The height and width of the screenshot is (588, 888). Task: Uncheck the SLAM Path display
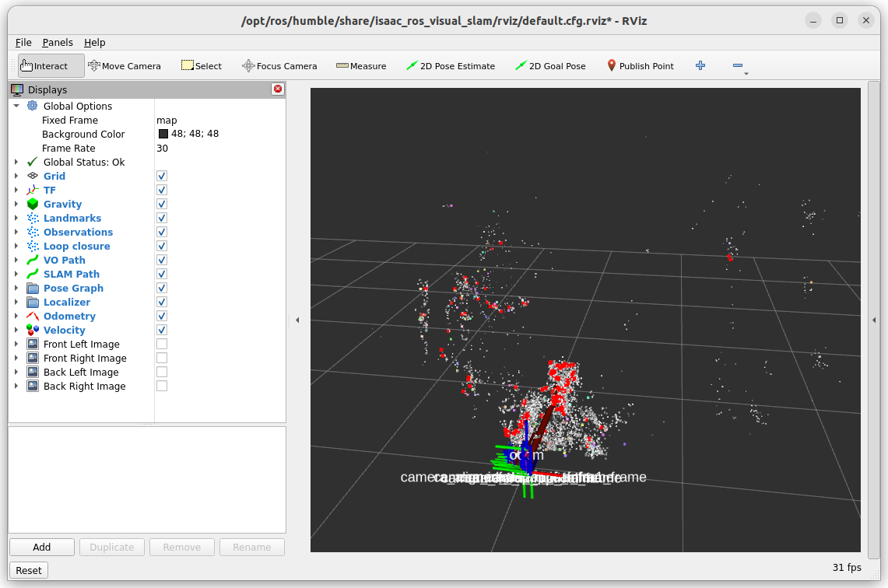pyautogui.click(x=162, y=275)
